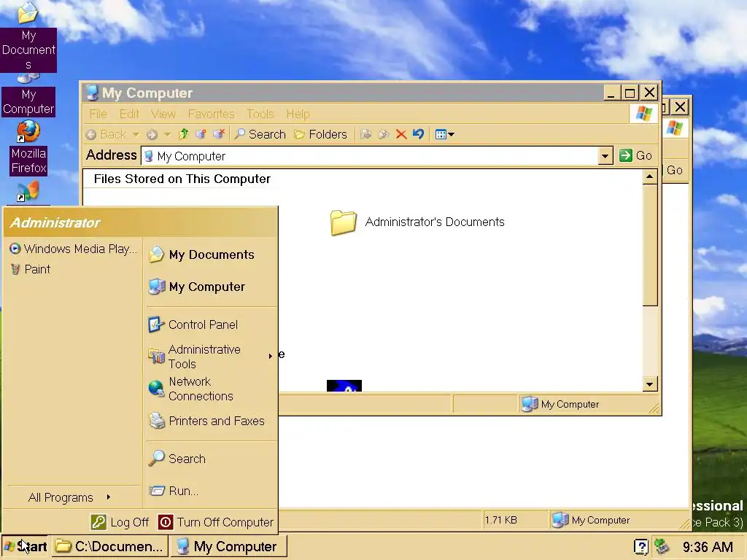
Task: Open the Favorites menu
Action: click(x=211, y=114)
